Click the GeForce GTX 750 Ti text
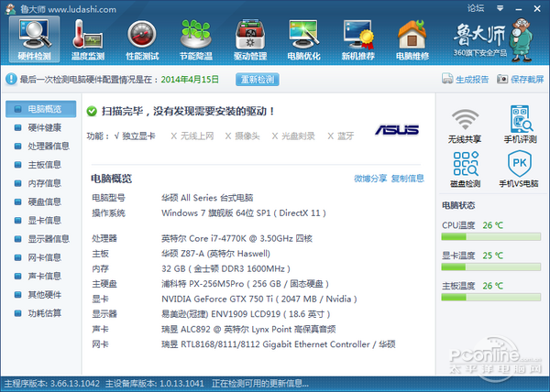 coord(258,299)
